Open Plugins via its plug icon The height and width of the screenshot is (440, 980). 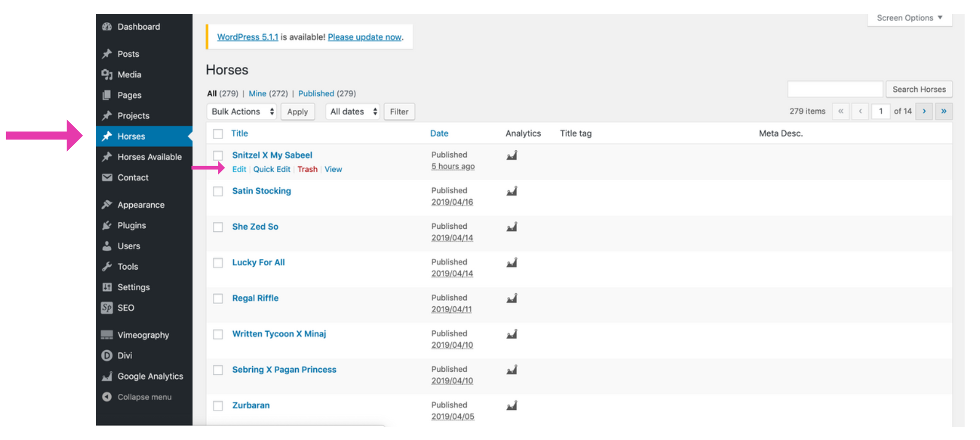tap(107, 225)
